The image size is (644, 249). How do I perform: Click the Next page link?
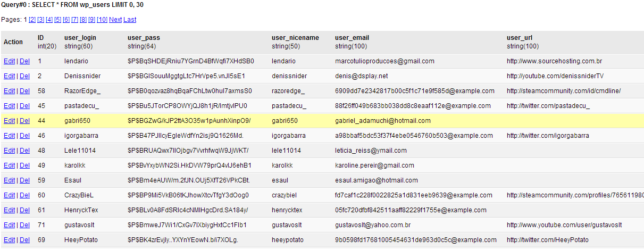(x=115, y=20)
